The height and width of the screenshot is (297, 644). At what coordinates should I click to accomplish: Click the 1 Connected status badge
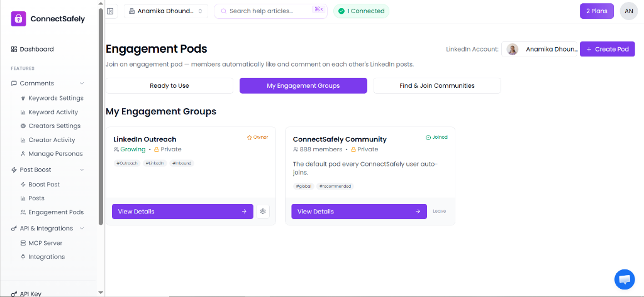[361, 11]
